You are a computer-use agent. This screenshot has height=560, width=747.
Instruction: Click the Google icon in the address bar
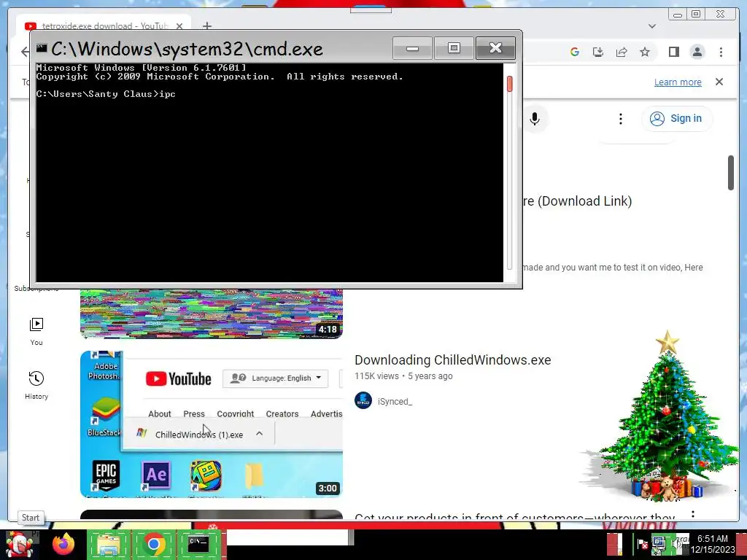click(575, 52)
